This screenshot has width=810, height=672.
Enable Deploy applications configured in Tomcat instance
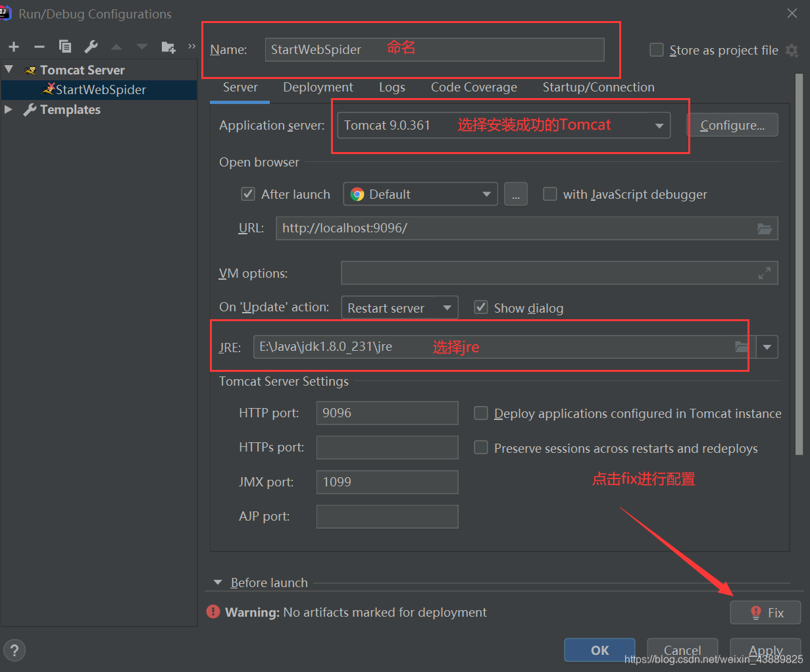click(x=481, y=413)
